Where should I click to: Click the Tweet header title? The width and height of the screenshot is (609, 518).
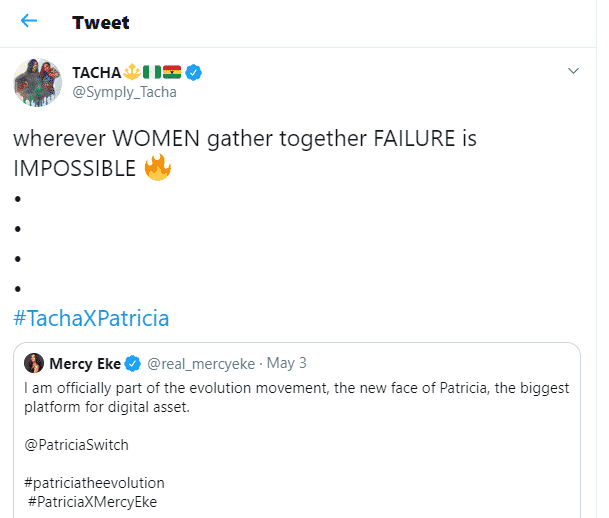[x=101, y=22]
